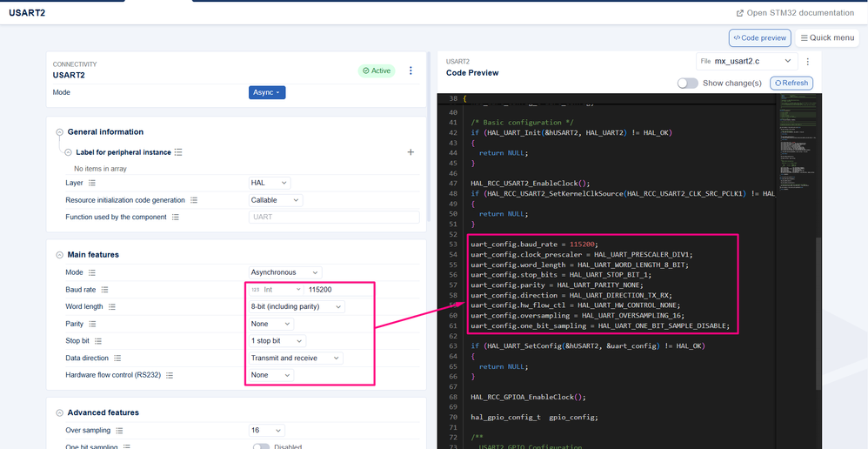
Task: Open the Hardware flow control None dropdown
Action: click(x=271, y=375)
